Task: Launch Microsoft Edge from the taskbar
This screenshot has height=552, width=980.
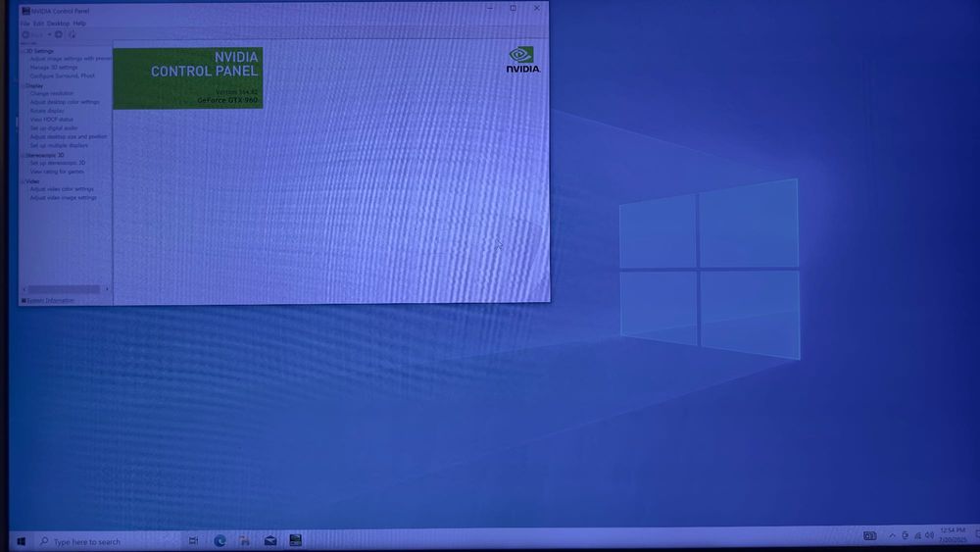Action: pyautogui.click(x=220, y=541)
